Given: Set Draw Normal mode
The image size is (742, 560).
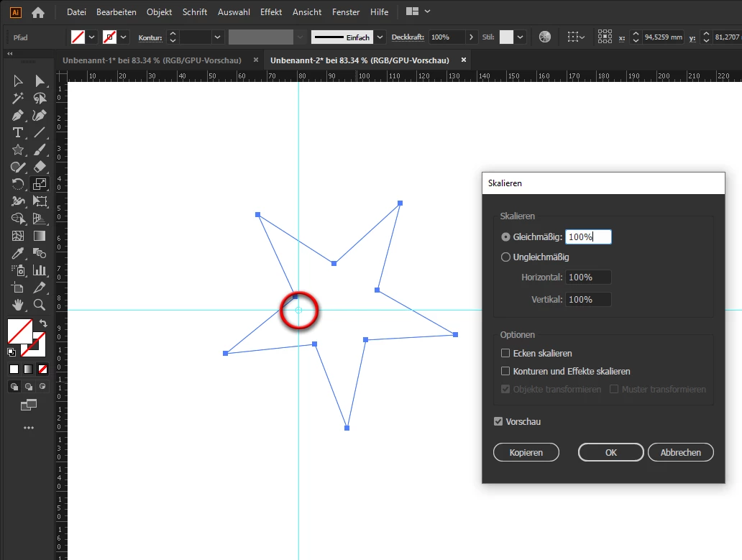Looking at the screenshot, I should [x=14, y=387].
